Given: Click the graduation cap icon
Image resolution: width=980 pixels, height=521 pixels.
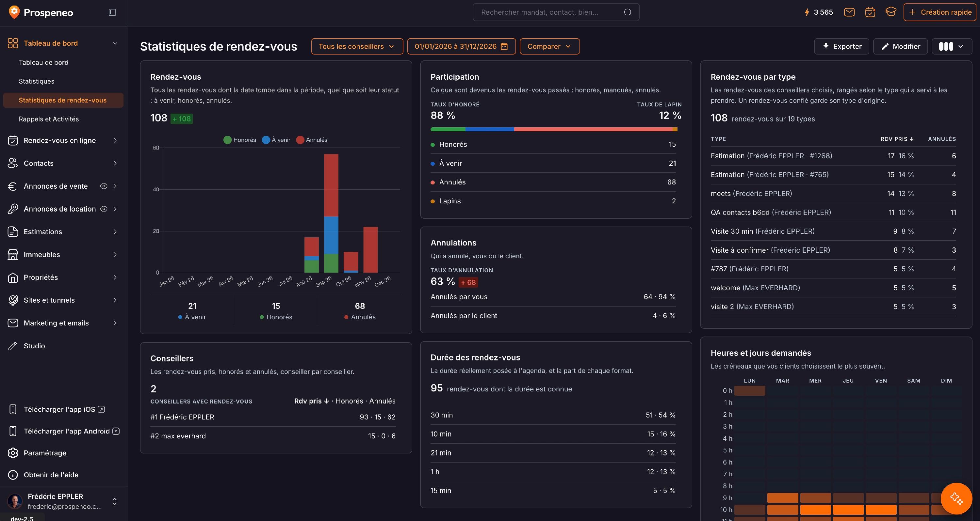Looking at the screenshot, I should click(x=890, y=12).
